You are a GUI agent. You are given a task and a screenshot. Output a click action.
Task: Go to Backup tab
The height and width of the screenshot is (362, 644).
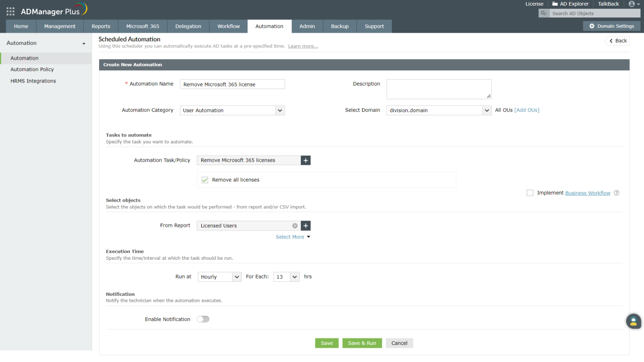340,26
